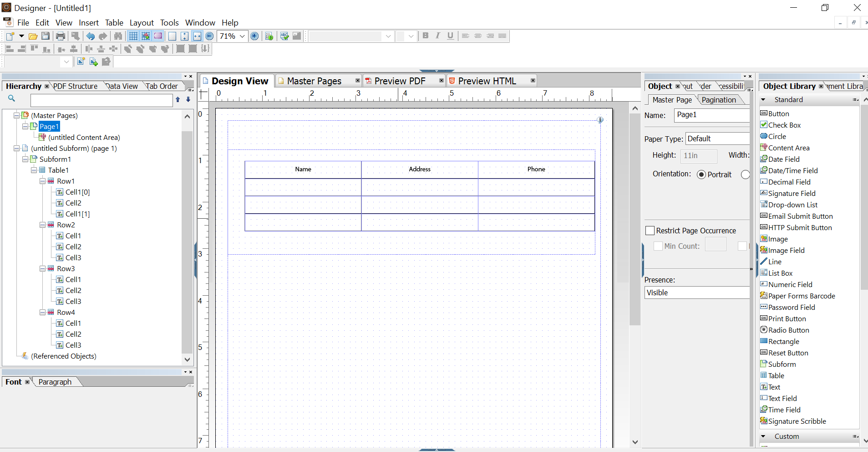Image resolution: width=868 pixels, height=452 pixels.
Task: Collapse the (Master Pages) tree node
Action: 16,115
